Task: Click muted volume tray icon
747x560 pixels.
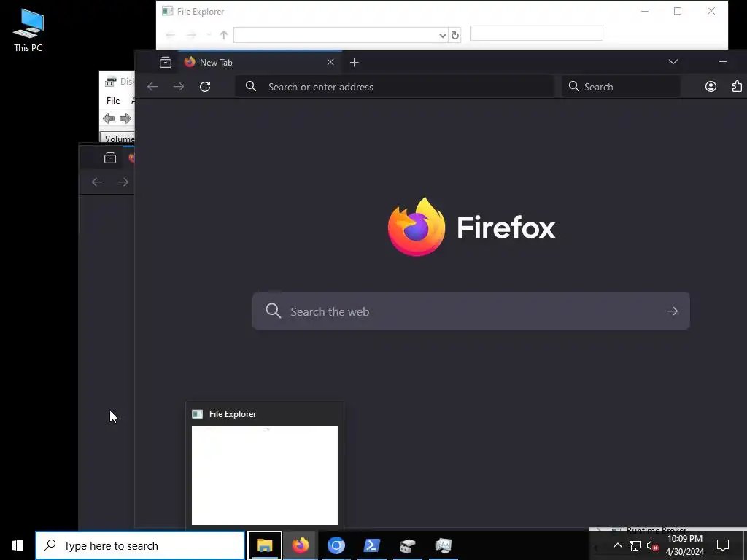Action: coord(653,545)
